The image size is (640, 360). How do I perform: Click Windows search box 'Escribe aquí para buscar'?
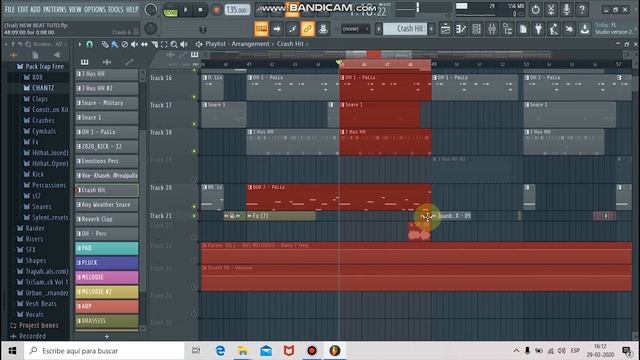(x=104, y=351)
